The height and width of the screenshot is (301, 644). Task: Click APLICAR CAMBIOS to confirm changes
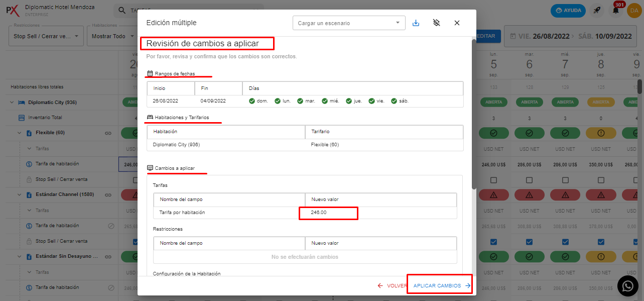click(441, 285)
